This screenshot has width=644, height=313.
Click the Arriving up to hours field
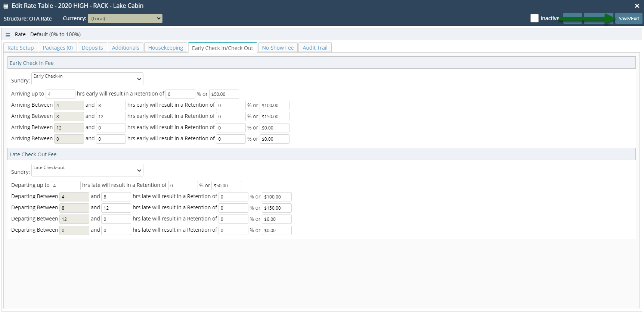tap(61, 94)
